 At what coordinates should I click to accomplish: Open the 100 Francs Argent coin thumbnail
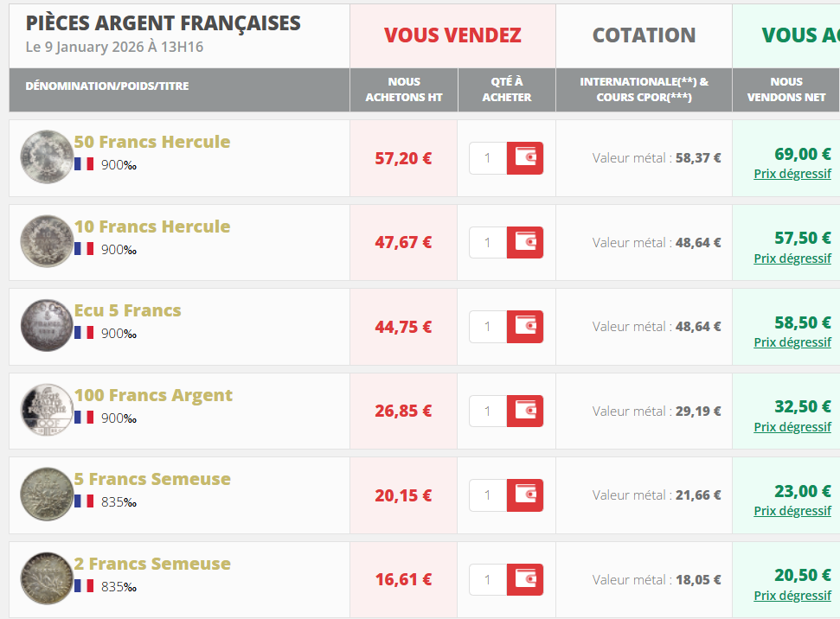click(46, 410)
